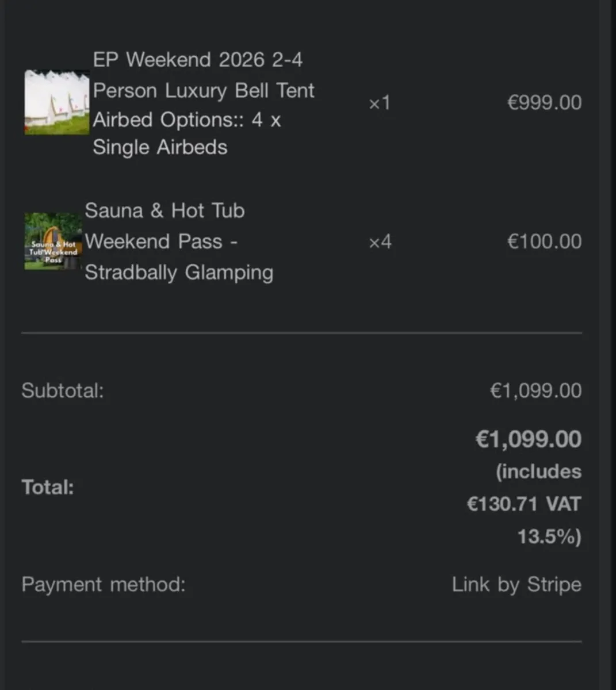
Task: Select the ×4 quantity for Sauna pass
Action: (x=380, y=241)
